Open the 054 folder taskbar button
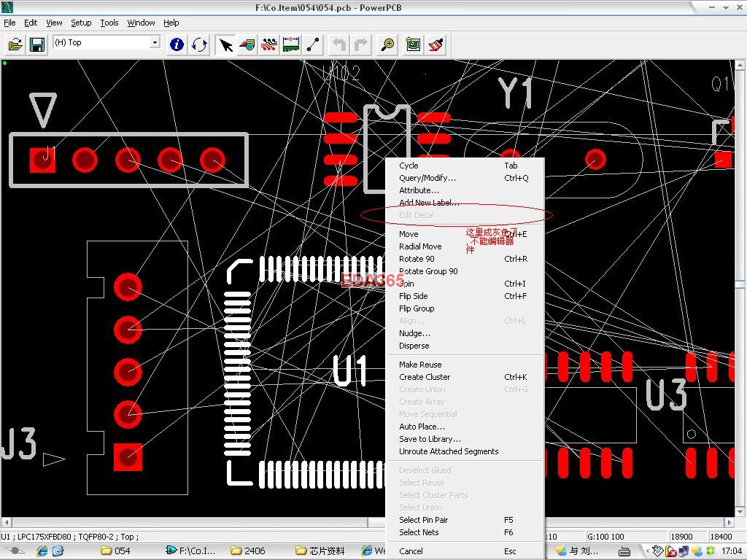The height and width of the screenshot is (560, 747). click(117, 551)
